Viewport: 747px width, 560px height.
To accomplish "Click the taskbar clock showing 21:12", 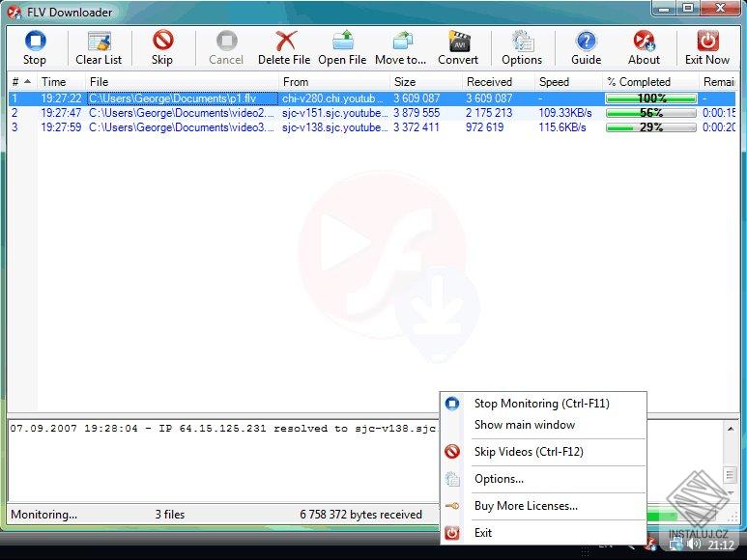I will pyautogui.click(x=721, y=546).
